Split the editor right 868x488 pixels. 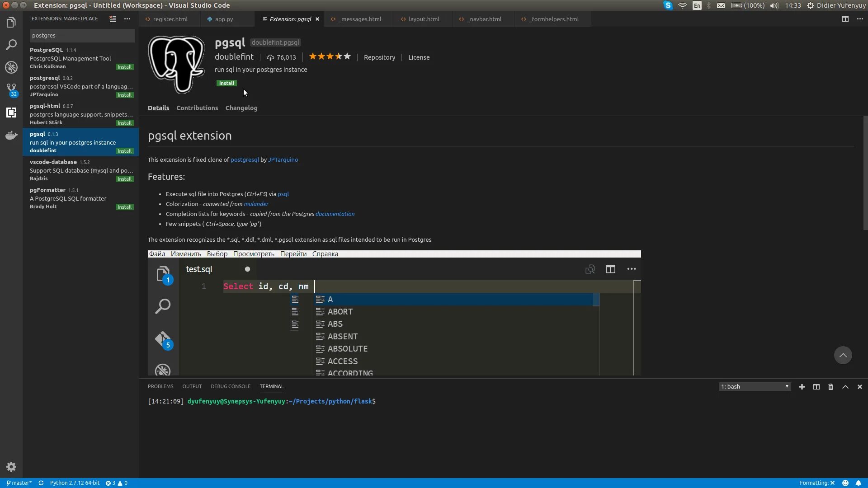pos(845,19)
